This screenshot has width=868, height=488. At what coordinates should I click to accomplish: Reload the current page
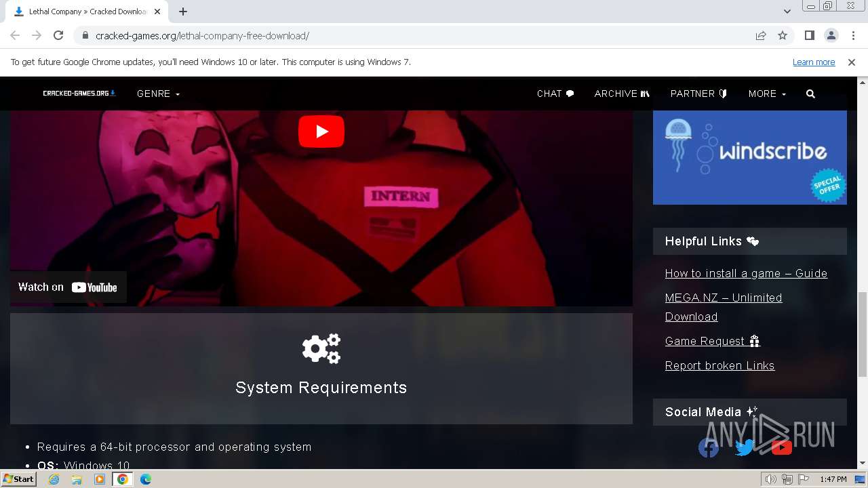(58, 36)
